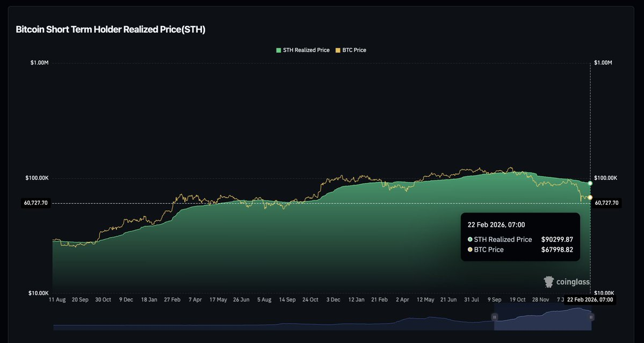
Task: Click the $1.00M label on left axis
Action: [x=39, y=63]
